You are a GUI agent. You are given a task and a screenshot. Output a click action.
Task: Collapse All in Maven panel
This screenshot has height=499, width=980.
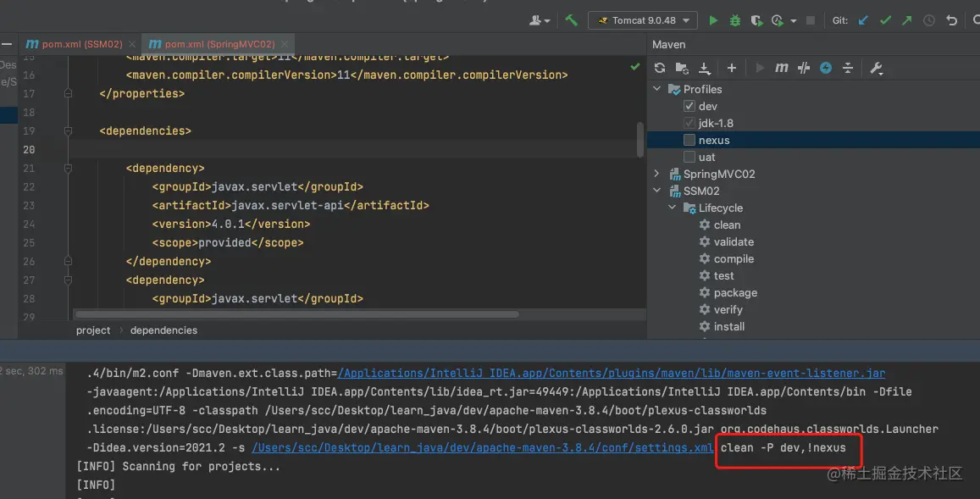848,68
